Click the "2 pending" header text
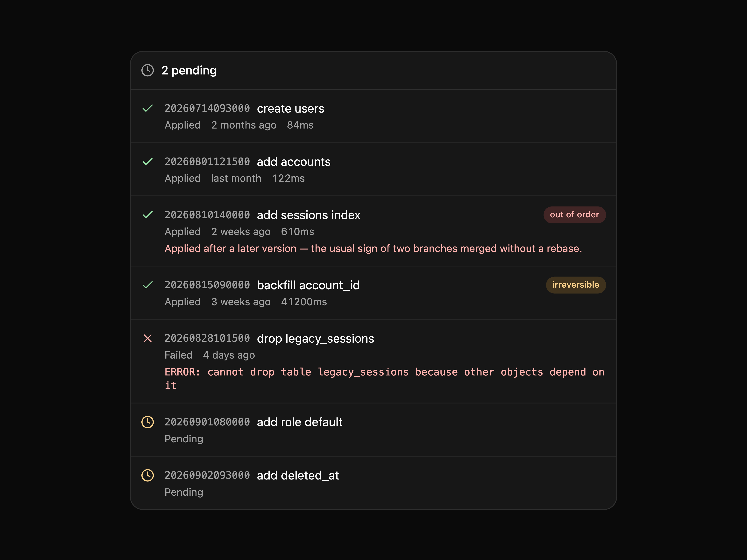The height and width of the screenshot is (560, 747). pyautogui.click(x=189, y=70)
